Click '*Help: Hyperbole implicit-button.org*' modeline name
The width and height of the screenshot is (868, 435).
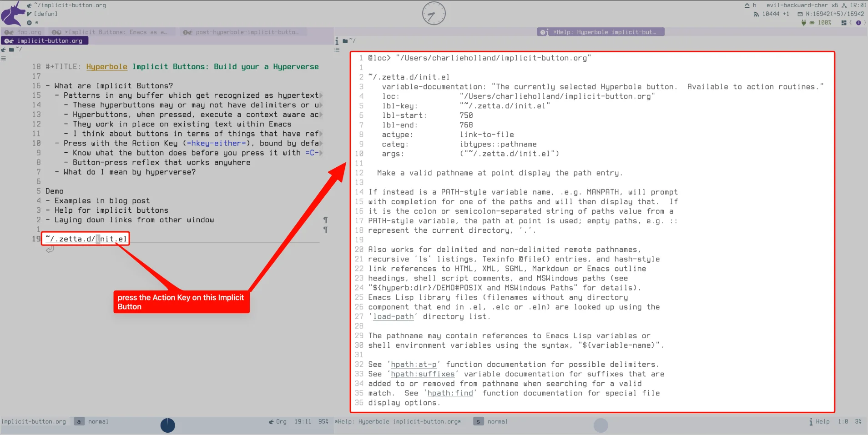[x=398, y=421]
